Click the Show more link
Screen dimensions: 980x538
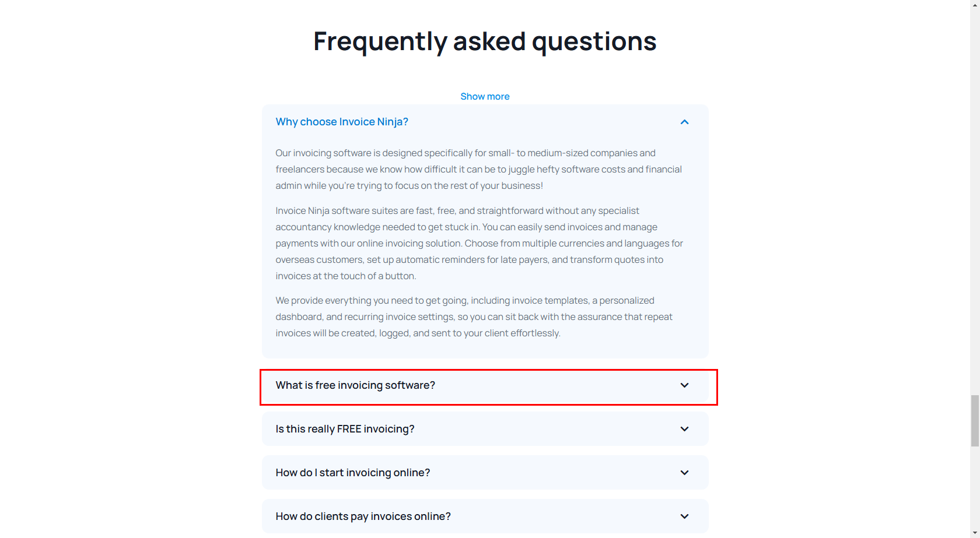(x=485, y=96)
